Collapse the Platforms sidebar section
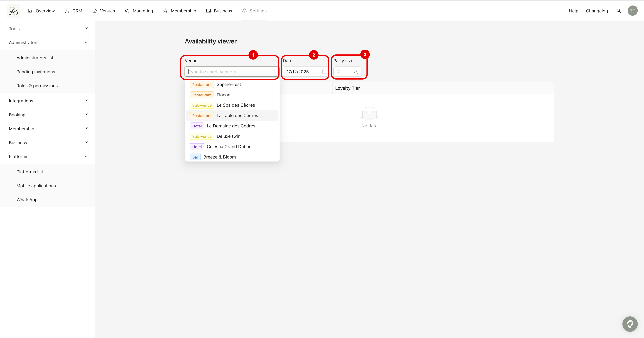The width and height of the screenshot is (644, 338). pyautogui.click(x=86, y=156)
